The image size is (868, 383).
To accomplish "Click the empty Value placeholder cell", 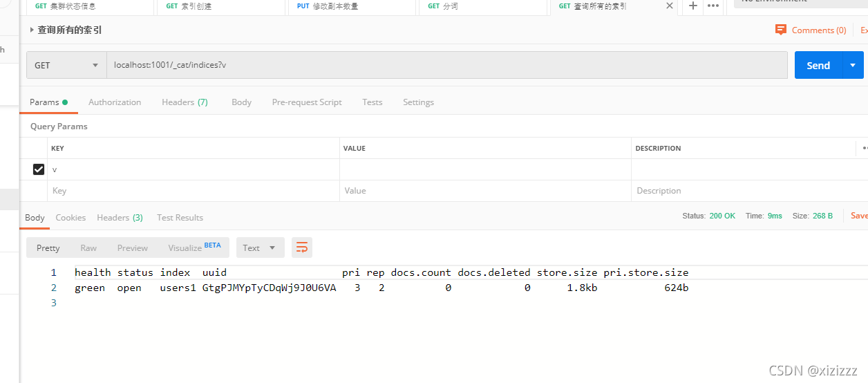I will 485,191.
